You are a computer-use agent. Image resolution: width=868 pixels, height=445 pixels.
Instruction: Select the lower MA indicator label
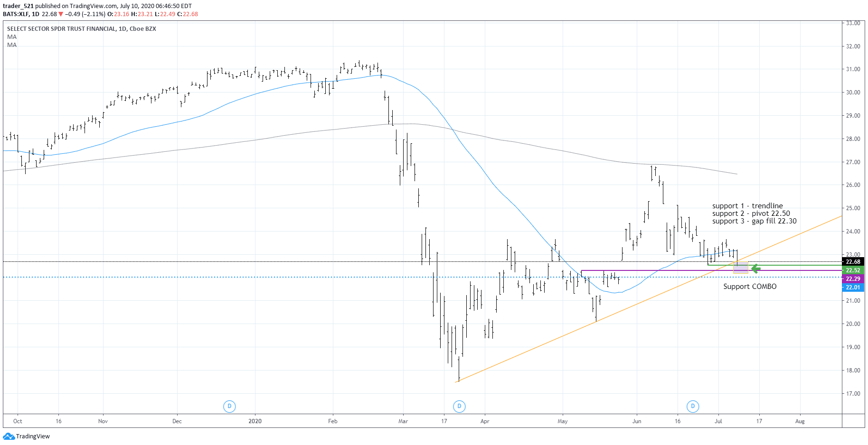[12, 45]
